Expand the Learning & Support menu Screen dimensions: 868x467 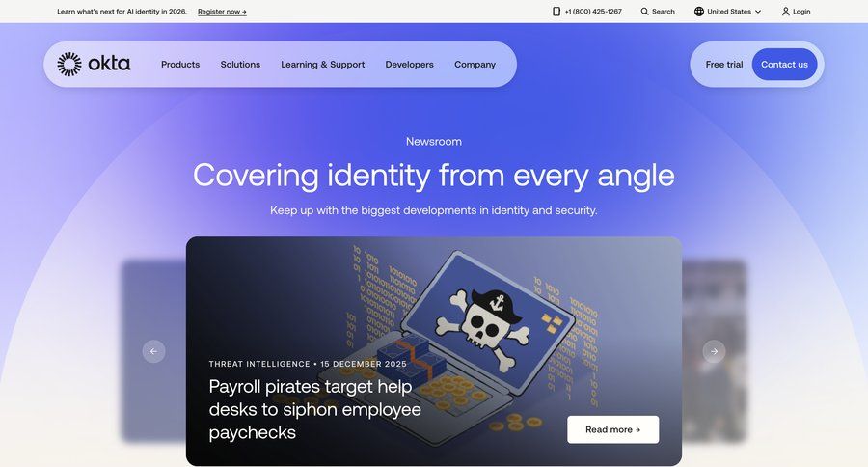click(x=323, y=65)
